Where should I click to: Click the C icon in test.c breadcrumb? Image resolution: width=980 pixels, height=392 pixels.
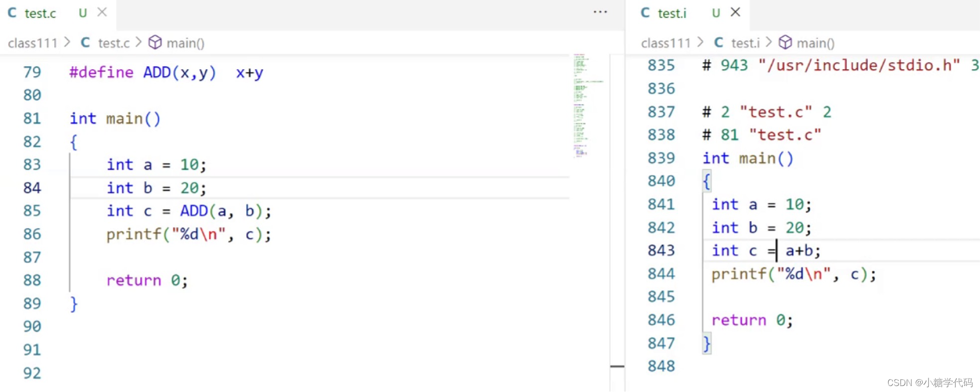85,43
